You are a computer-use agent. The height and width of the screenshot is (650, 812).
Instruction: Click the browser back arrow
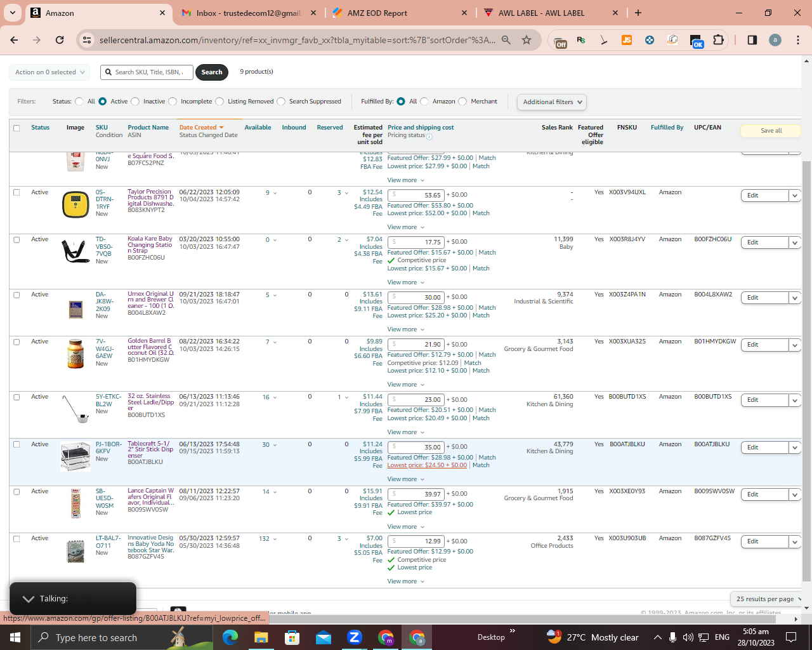click(14, 40)
